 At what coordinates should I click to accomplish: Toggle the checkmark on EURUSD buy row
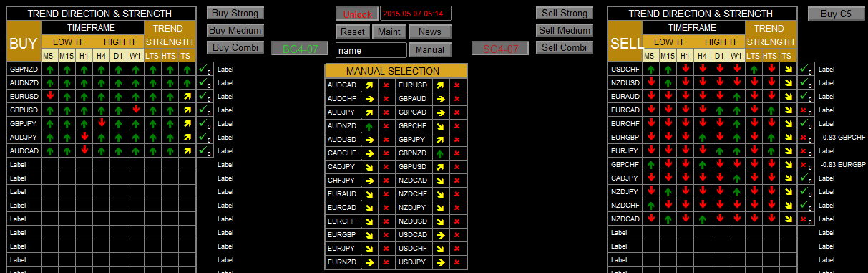(x=204, y=97)
